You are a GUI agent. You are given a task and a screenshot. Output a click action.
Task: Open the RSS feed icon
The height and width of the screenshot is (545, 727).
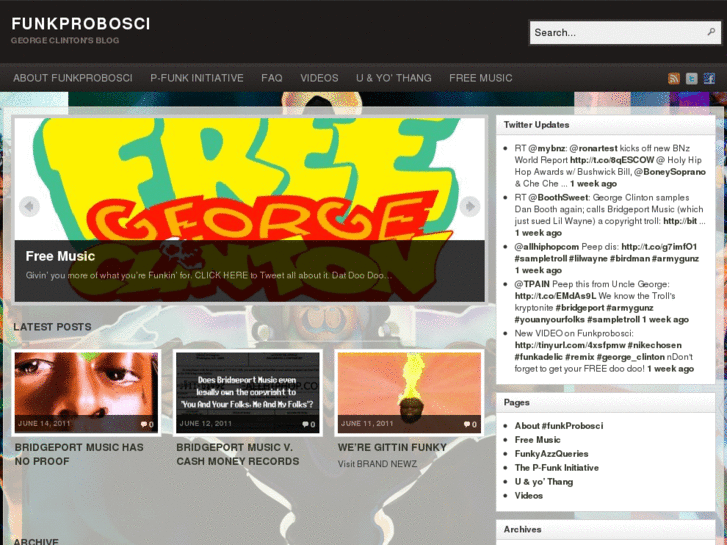point(674,78)
